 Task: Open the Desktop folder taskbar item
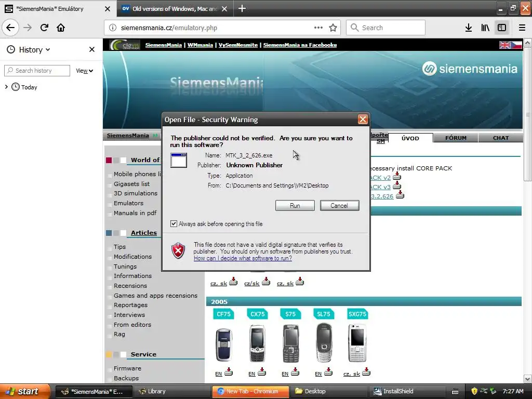pos(328,391)
